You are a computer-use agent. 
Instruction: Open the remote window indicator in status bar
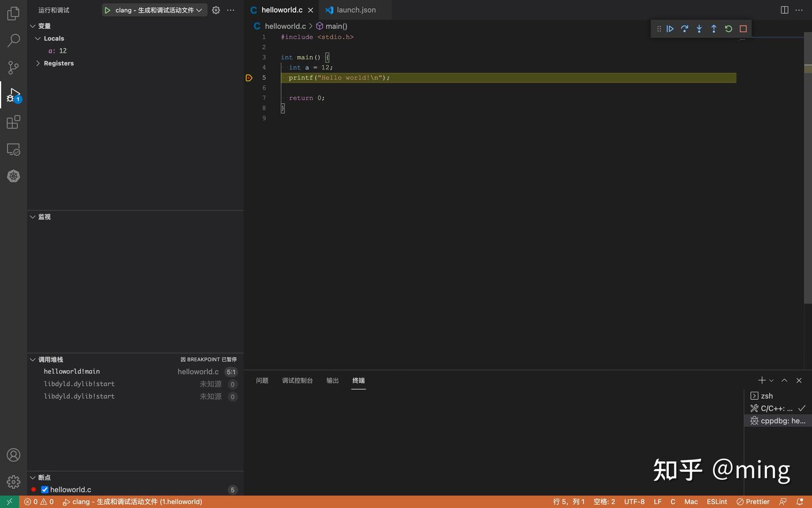10,502
